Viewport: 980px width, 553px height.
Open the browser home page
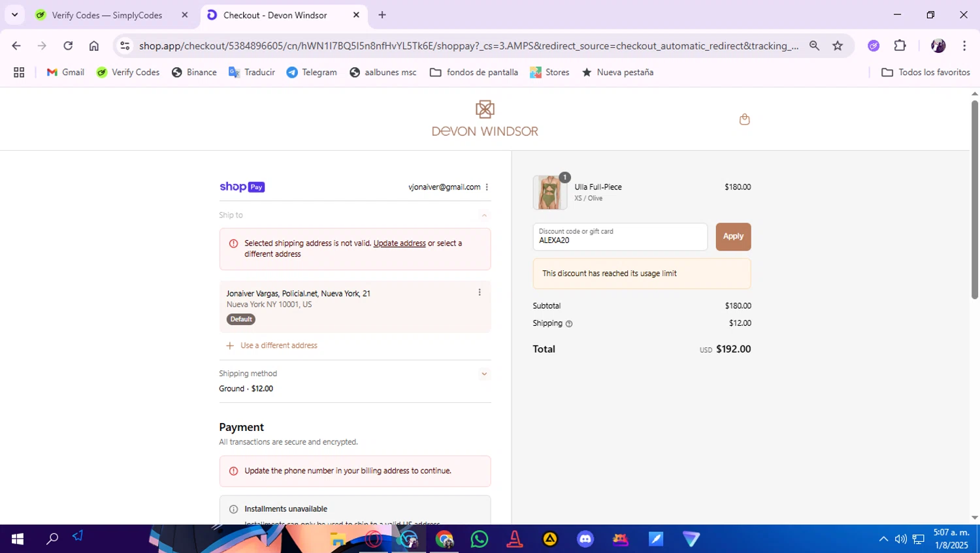(x=94, y=46)
